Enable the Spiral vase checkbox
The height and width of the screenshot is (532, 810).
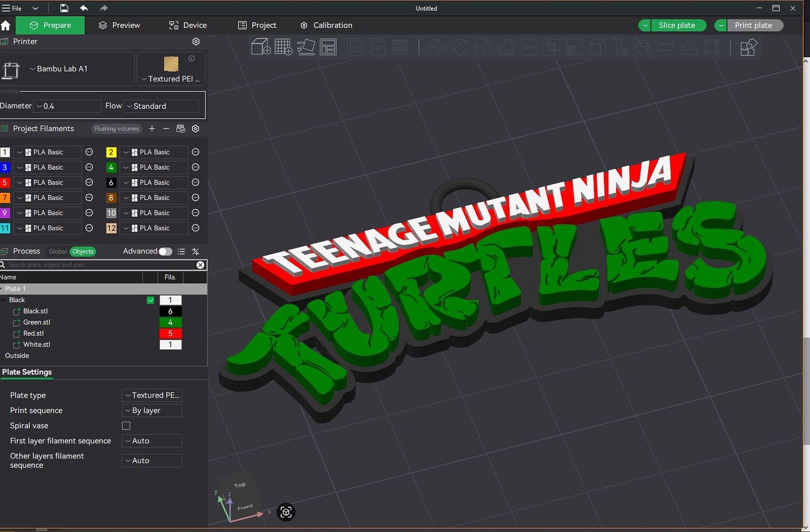pos(126,426)
